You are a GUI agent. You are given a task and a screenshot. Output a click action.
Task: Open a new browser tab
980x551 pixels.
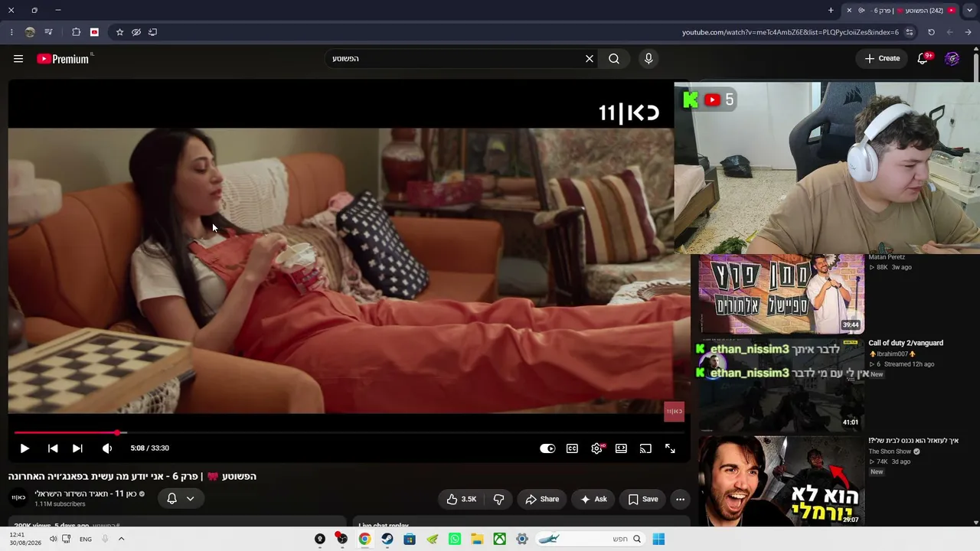[x=831, y=11]
